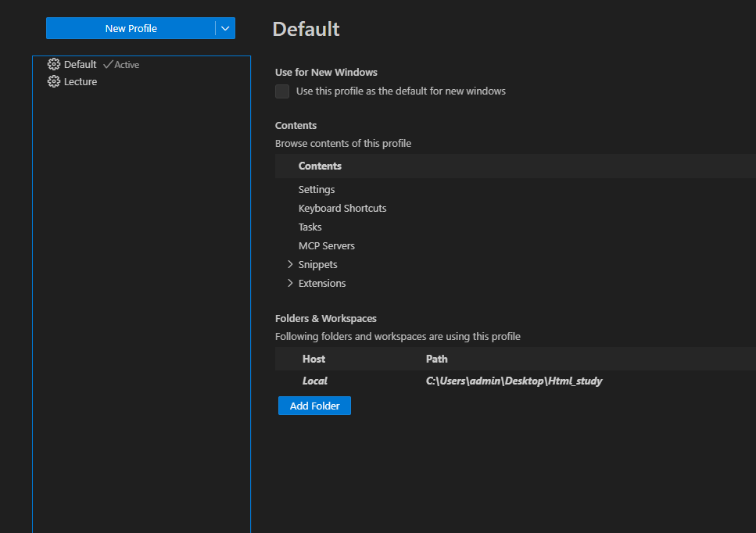The height and width of the screenshot is (533, 756).
Task: Select Tasks in the contents list
Action: pos(310,227)
